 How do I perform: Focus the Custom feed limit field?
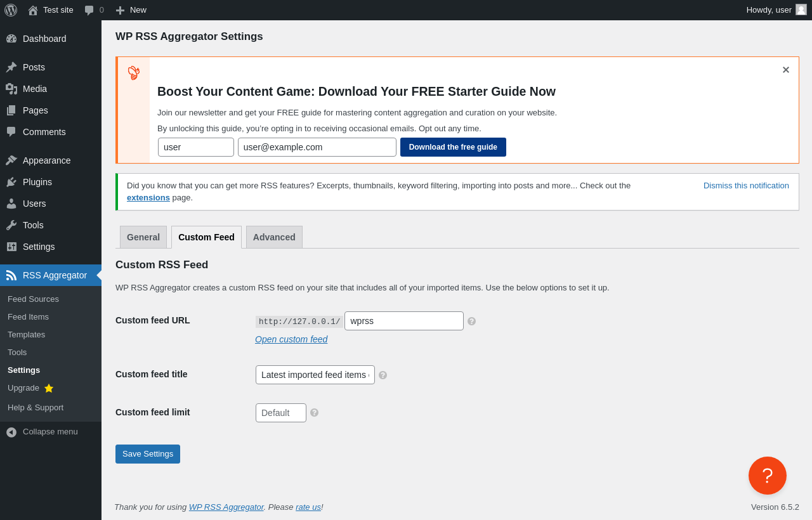pyautogui.click(x=281, y=413)
